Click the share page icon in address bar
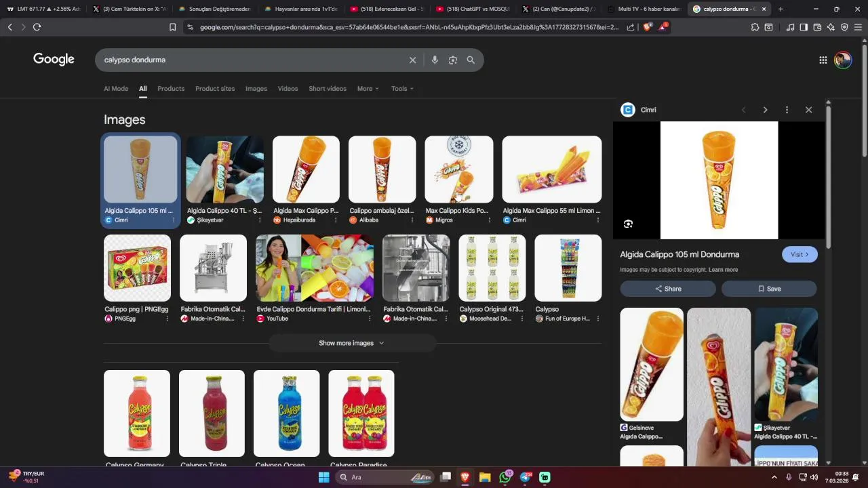This screenshot has height=488, width=868. tap(631, 27)
